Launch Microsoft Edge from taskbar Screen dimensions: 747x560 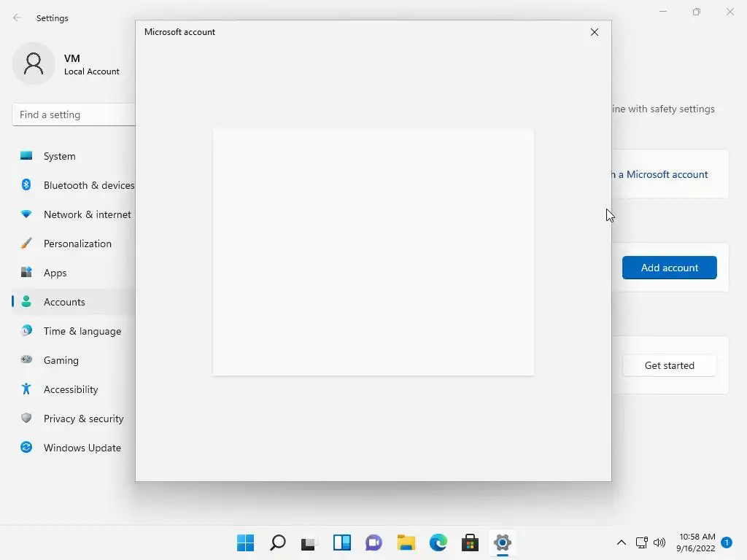(x=438, y=542)
